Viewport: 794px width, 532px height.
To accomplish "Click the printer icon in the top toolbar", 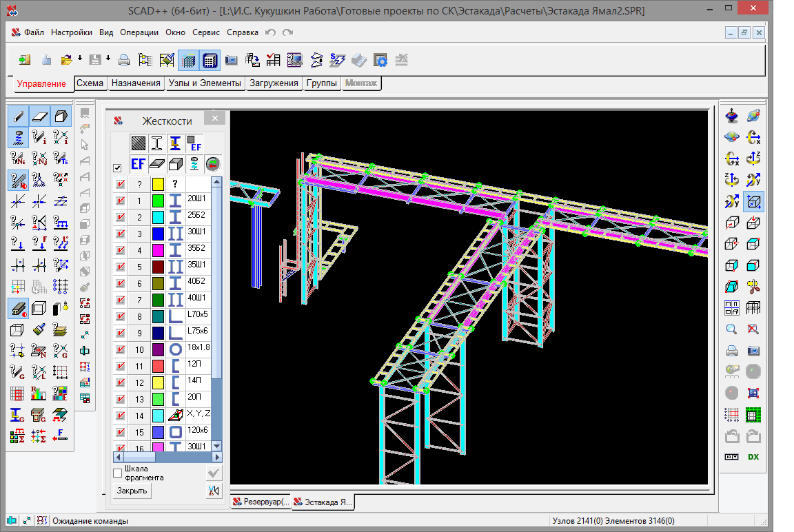I will click(x=123, y=60).
